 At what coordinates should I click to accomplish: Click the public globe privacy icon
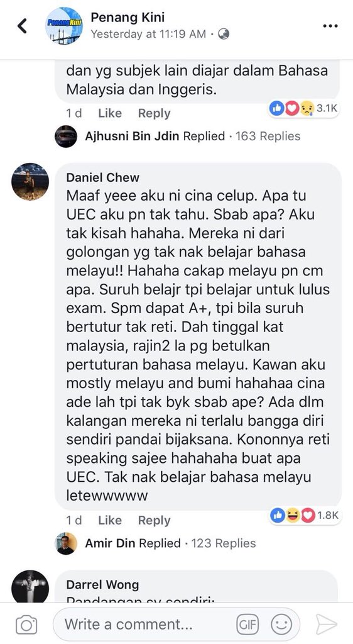tap(224, 34)
